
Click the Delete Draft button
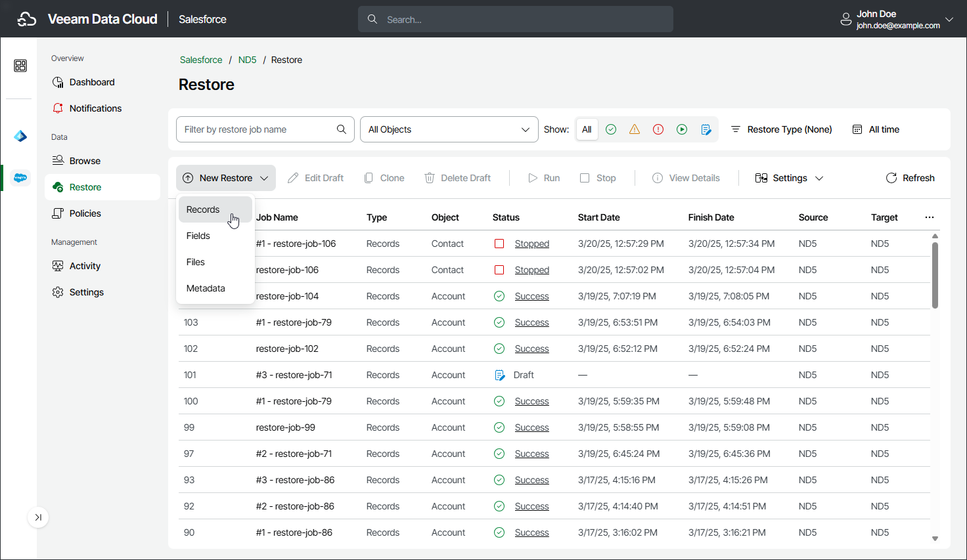pyautogui.click(x=457, y=178)
